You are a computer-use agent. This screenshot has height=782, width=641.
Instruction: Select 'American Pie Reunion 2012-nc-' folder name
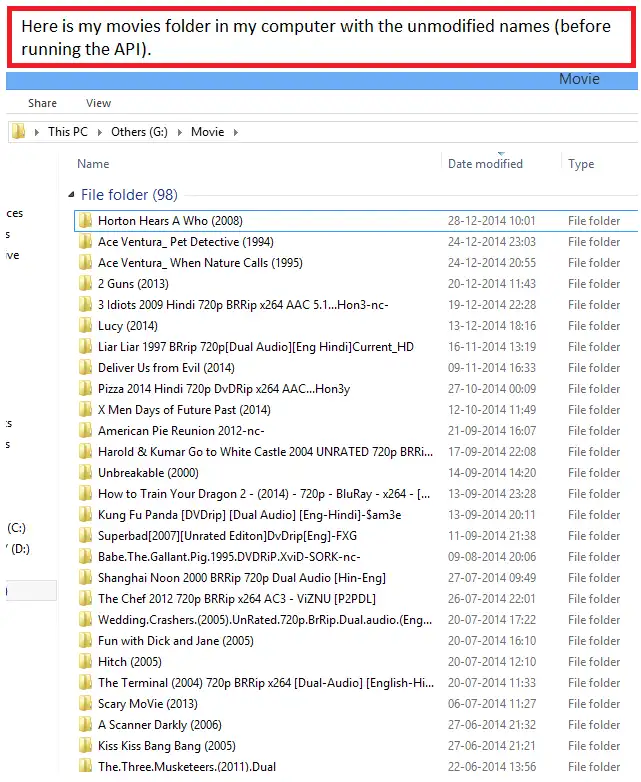pyautogui.click(x=181, y=430)
